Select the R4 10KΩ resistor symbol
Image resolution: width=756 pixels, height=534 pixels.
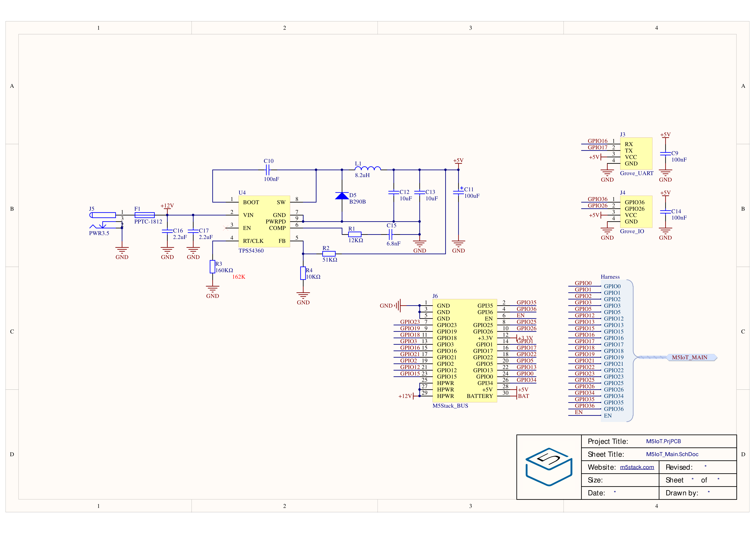tap(303, 273)
